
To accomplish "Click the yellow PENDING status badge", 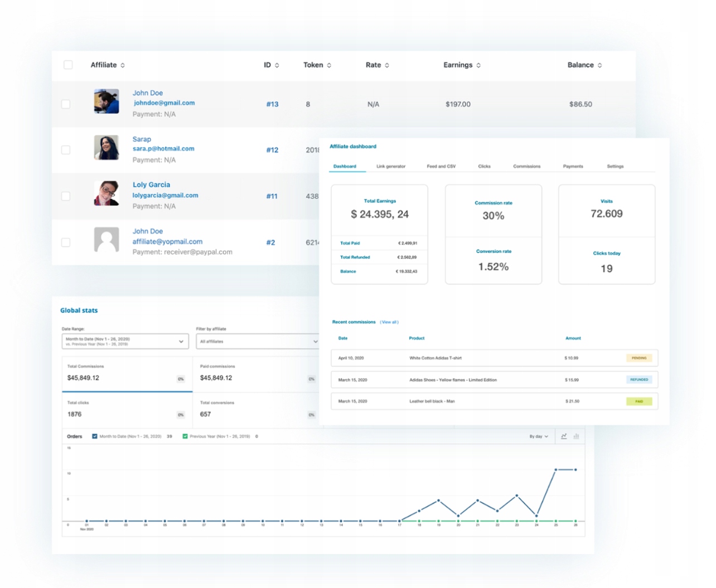I will click(x=639, y=358).
